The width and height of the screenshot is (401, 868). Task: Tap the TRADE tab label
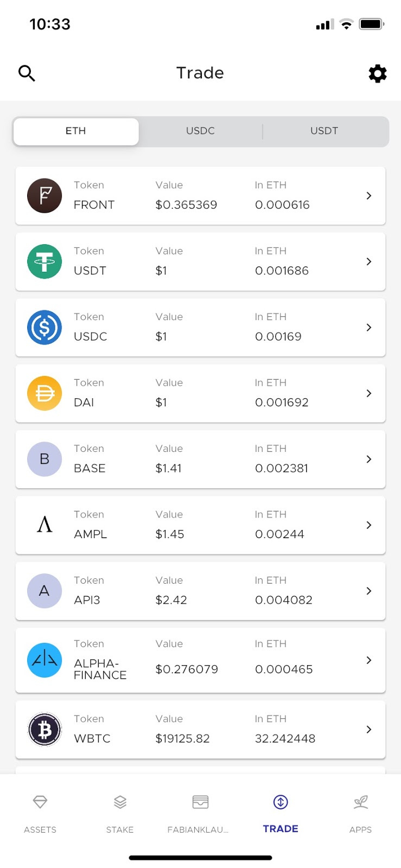click(x=281, y=829)
